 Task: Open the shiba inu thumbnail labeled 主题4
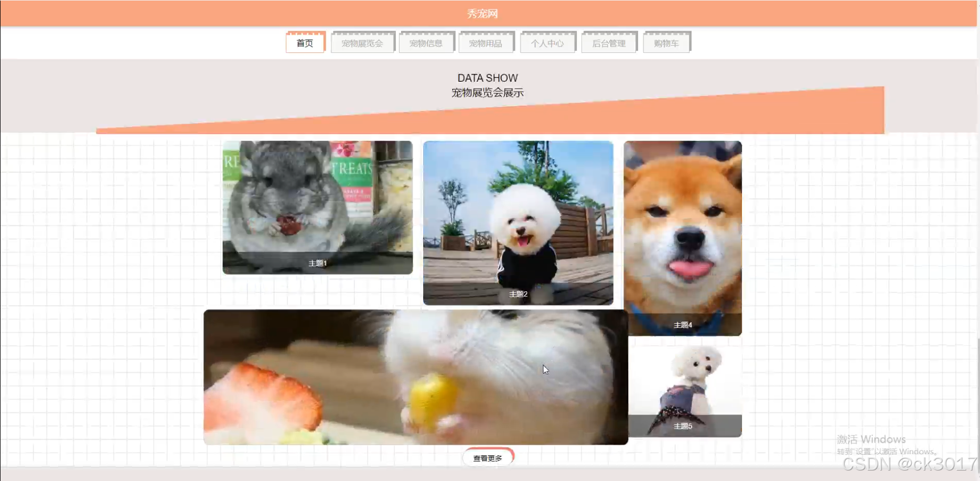click(x=683, y=238)
